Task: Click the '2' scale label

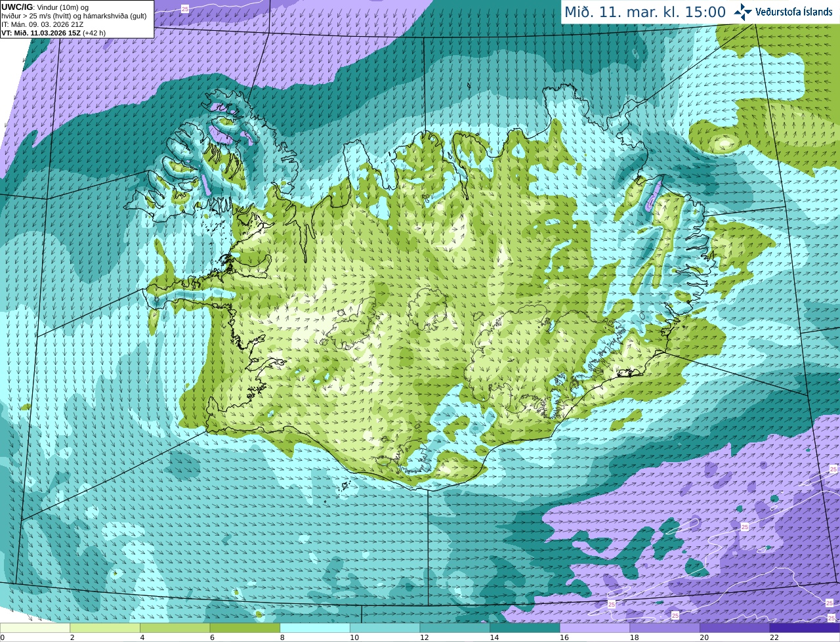Action: pyautogui.click(x=72, y=637)
